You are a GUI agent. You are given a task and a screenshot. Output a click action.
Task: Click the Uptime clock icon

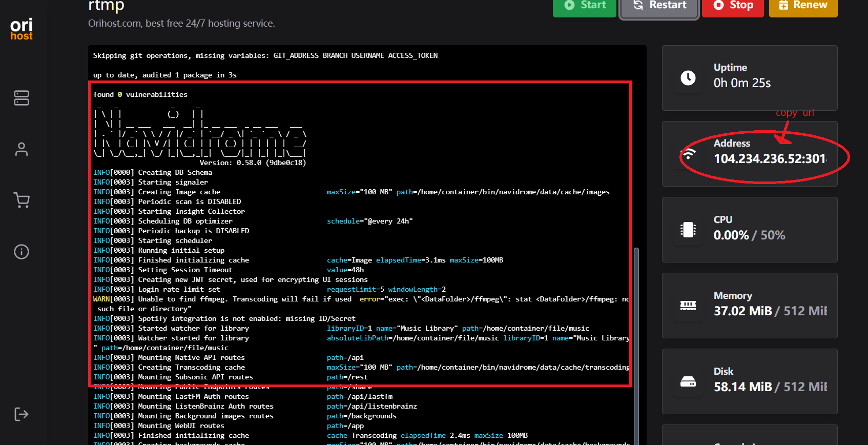[x=688, y=78]
